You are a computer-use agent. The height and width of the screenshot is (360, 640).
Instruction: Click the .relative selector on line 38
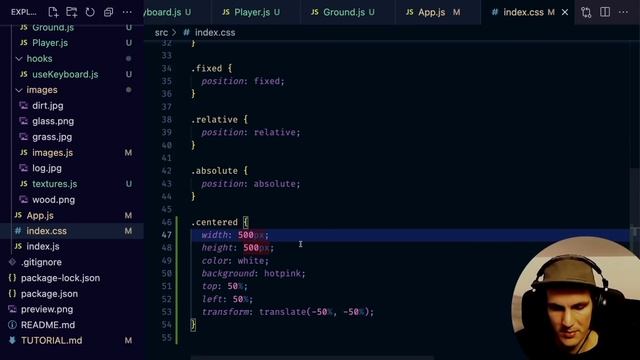215,120
